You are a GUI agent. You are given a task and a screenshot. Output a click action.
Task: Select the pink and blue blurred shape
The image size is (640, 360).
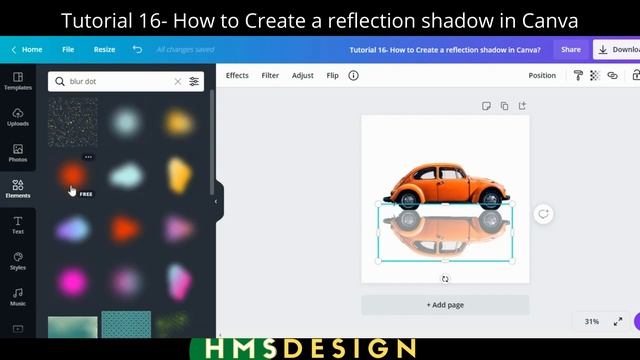tap(179, 282)
